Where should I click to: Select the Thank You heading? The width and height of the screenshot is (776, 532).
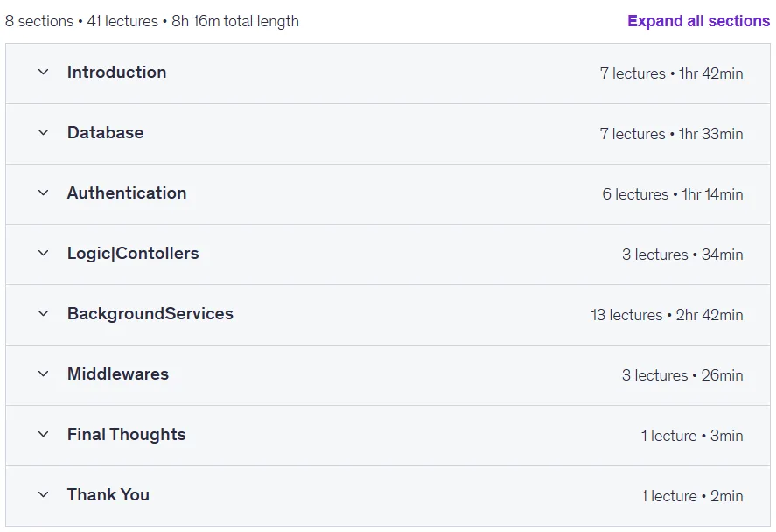(108, 495)
